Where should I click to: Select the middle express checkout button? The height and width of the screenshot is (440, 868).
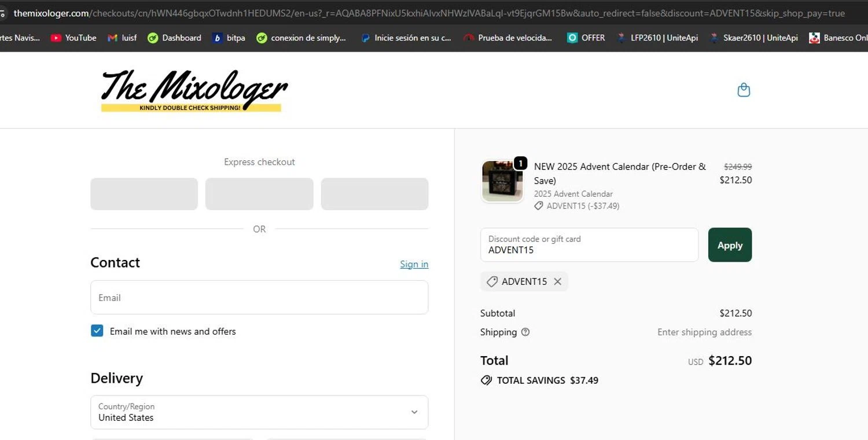[259, 194]
